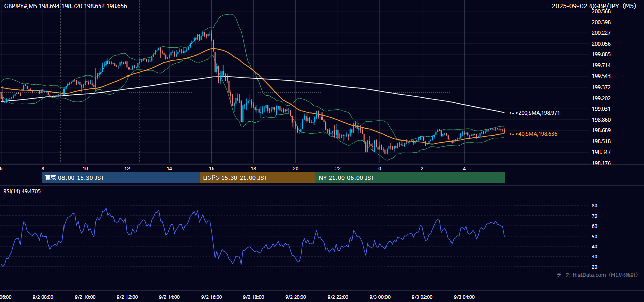Viewport: 644px width, 302px height.
Task: Click hour tick 8 under price chart
Action: coord(43,168)
